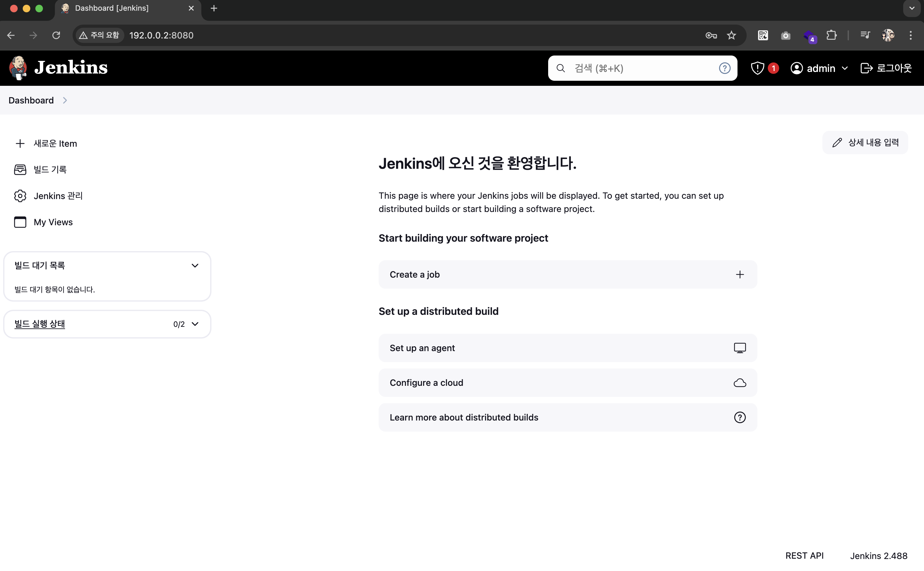Click the search help question mark icon
The width and height of the screenshot is (924, 571).
coord(724,68)
